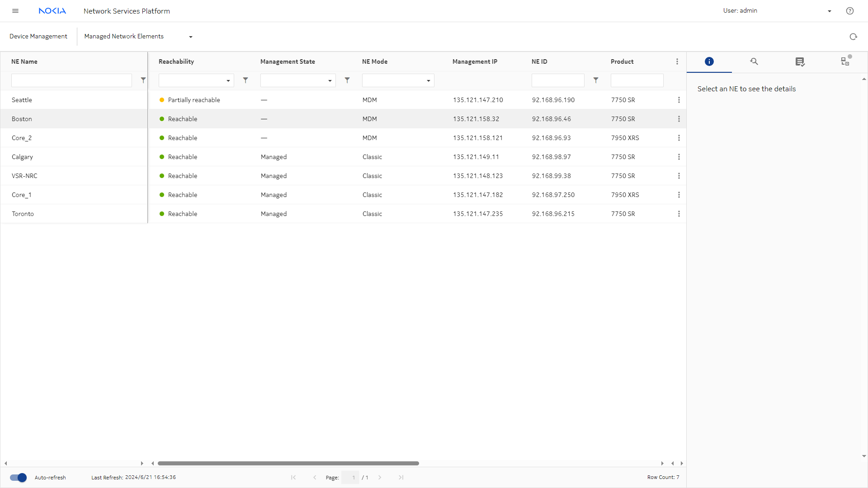
Task: Open the topology icon tab in side panel
Action: coord(845,61)
